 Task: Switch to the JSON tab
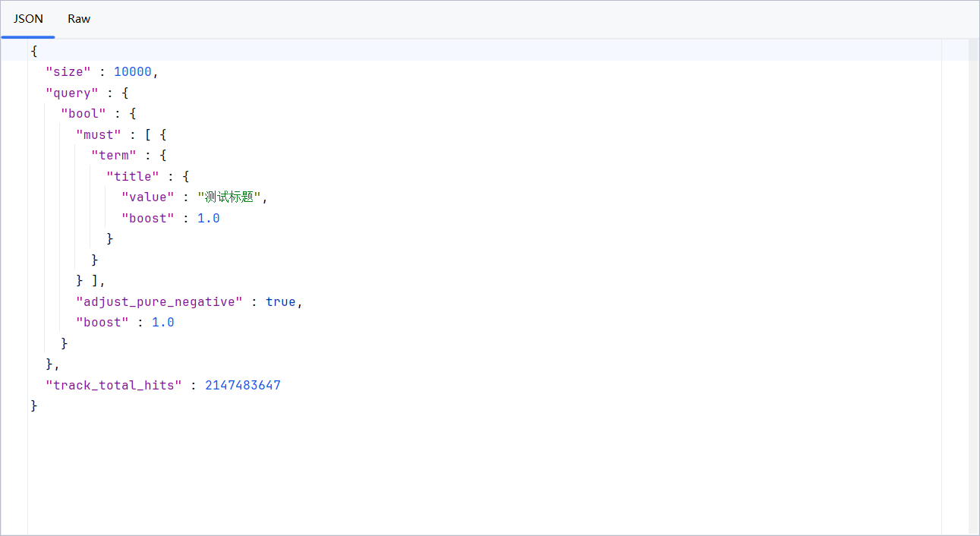28,19
